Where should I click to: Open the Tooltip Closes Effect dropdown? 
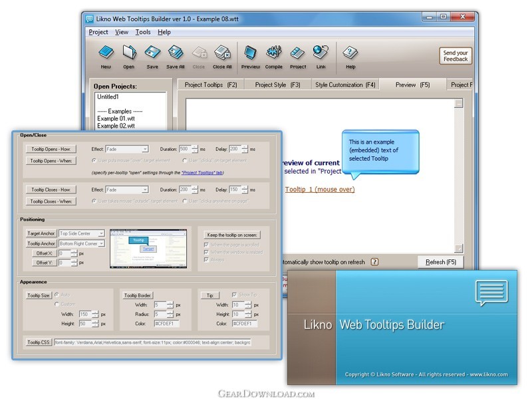tap(127, 190)
